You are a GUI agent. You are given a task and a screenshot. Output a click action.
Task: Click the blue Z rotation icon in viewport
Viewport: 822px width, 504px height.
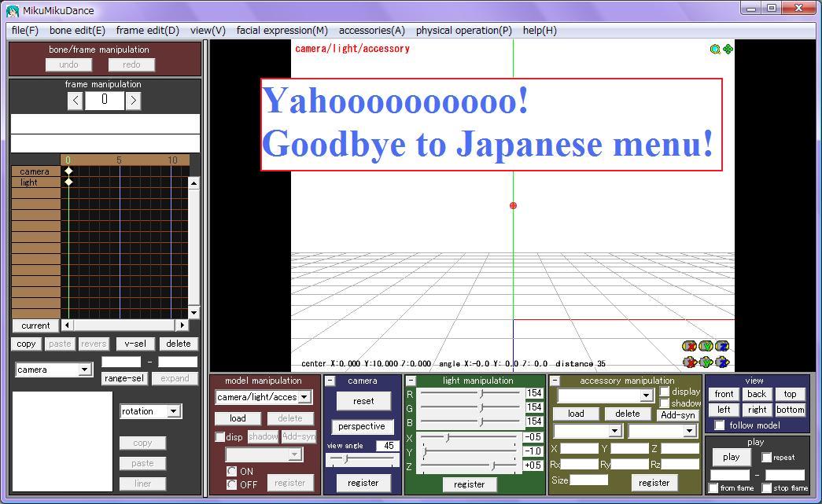(722, 346)
